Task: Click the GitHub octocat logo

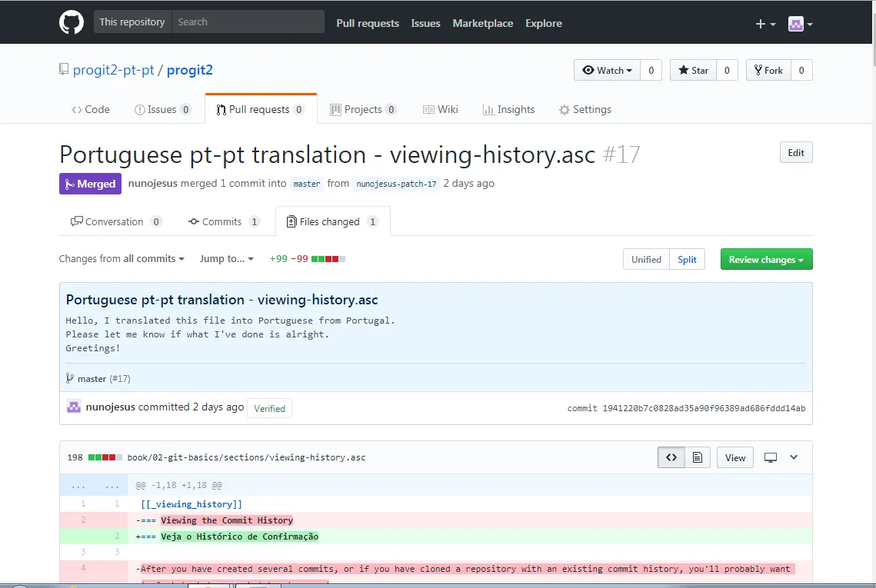Action: tap(72, 22)
